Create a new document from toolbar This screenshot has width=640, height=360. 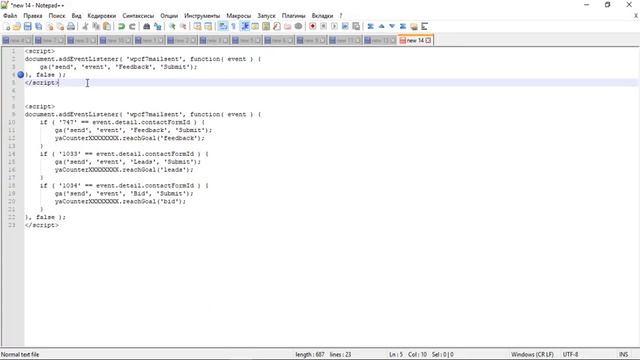coord(7,27)
